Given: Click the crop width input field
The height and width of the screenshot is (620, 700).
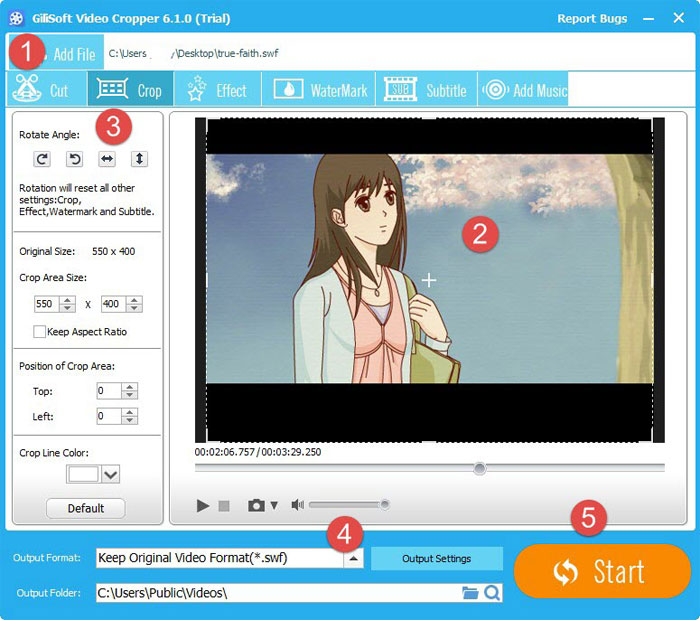Looking at the screenshot, I should click(x=48, y=304).
